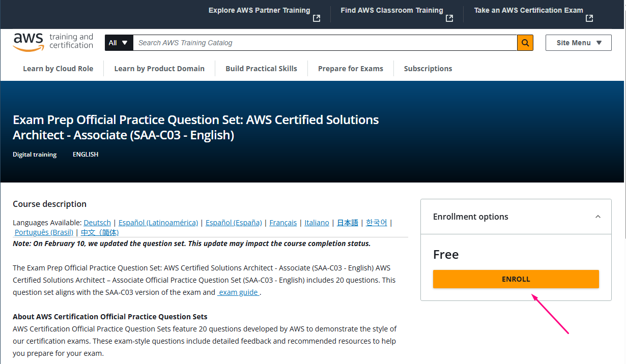The width and height of the screenshot is (626, 364).
Task: Click the Course description heading
Action: point(50,204)
